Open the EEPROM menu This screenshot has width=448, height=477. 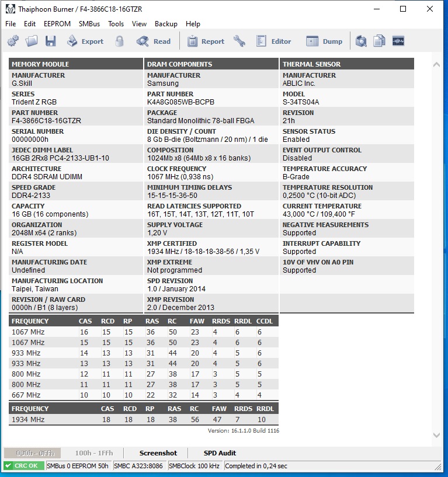pyautogui.click(x=57, y=24)
